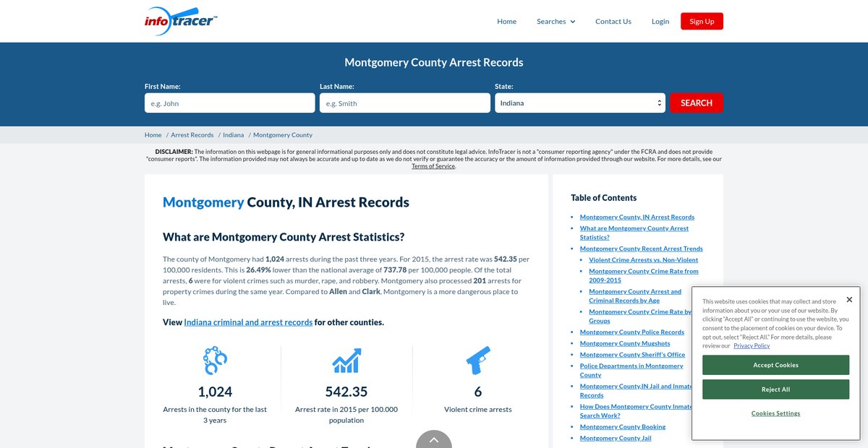Focus the First Name input field

(230, 103)
